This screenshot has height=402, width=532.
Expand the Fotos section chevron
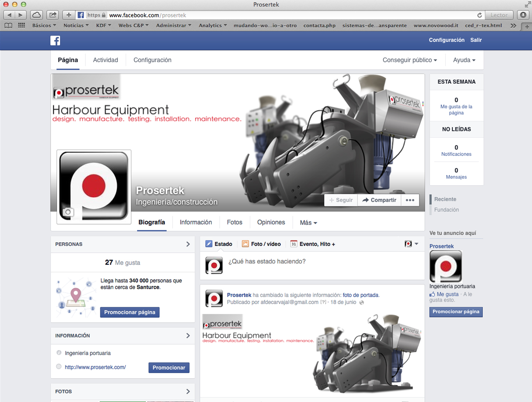(x=188, y=391)
